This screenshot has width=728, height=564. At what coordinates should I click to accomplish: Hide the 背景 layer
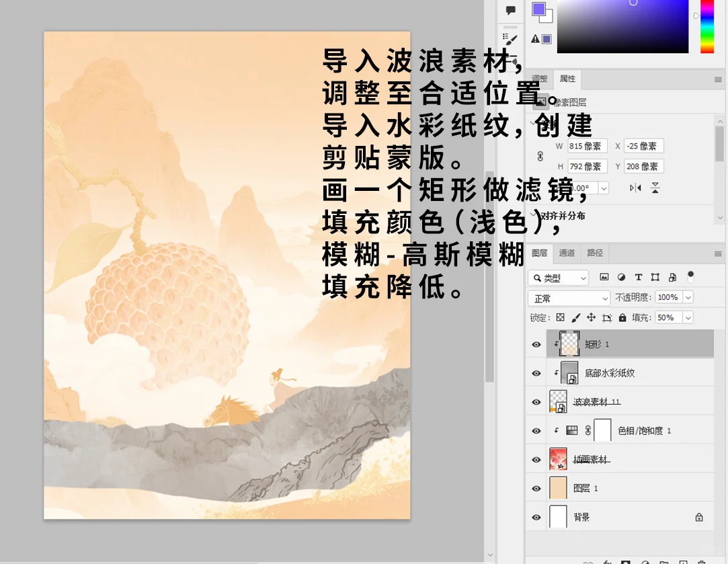tap(536, 517)
